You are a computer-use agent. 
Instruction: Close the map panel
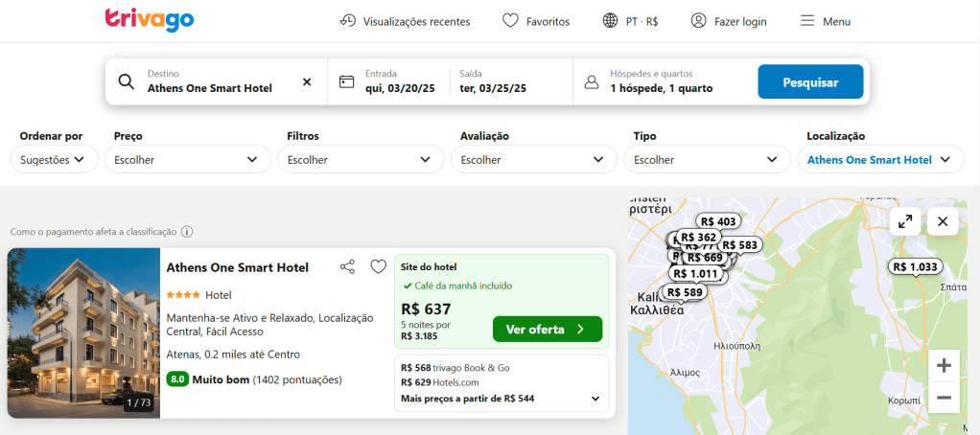click(943, 221)
